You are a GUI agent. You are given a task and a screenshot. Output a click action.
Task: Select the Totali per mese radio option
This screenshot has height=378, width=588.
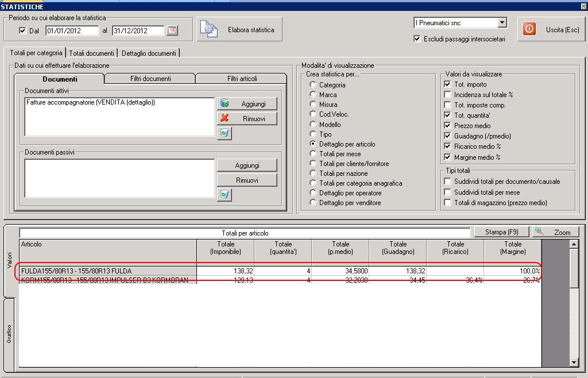313,154
